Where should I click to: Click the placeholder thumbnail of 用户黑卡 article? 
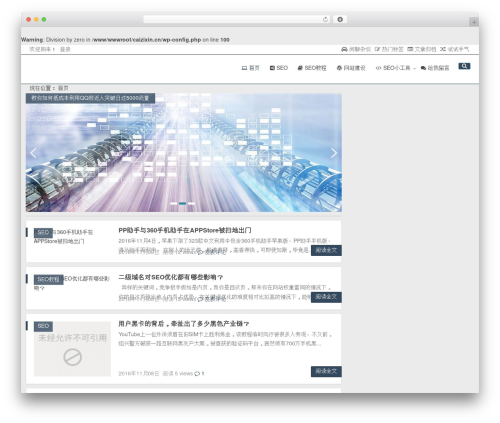(72, 349)
